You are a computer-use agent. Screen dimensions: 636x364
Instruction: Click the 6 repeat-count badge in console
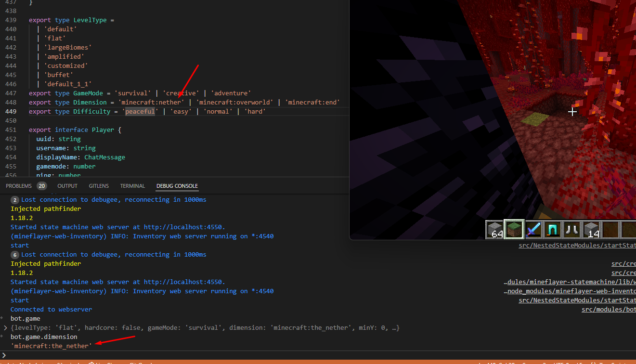point(15,255)
